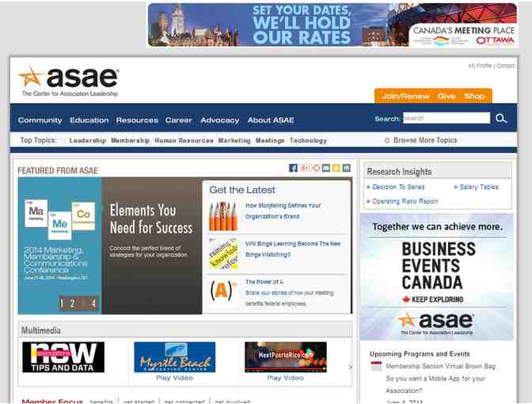Open the Education menu
Screen dimensions: 532x404
tap(89, 120)
